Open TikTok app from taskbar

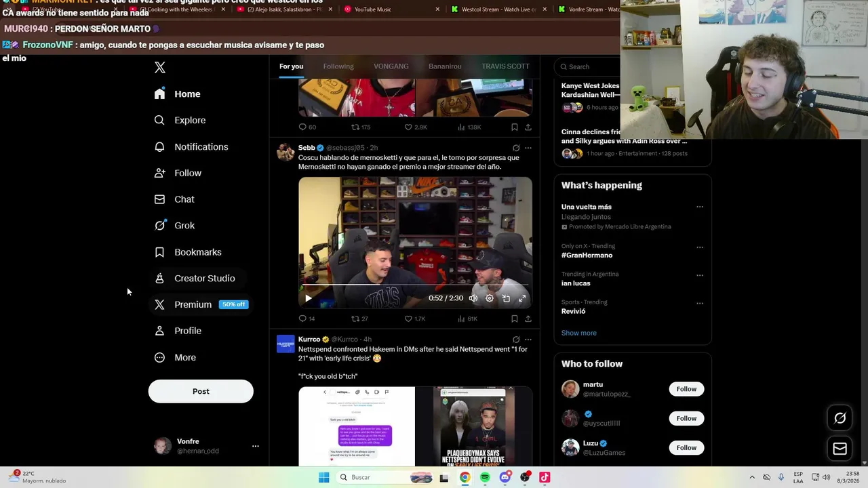click(x=545, y=478)
